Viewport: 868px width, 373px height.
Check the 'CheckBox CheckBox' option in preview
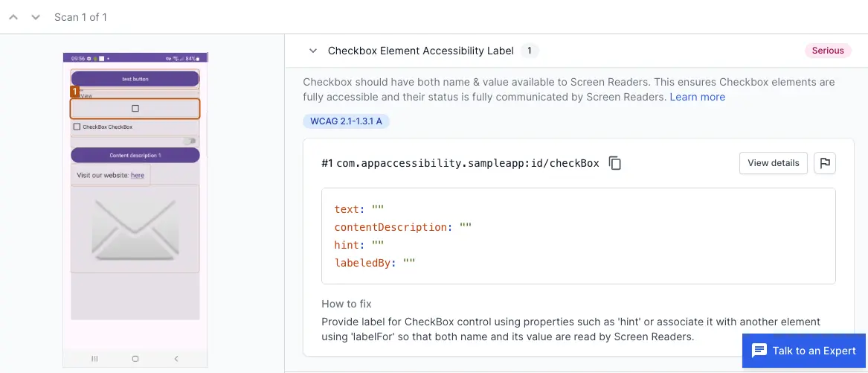pyautogui.click(x=77, y=127)
